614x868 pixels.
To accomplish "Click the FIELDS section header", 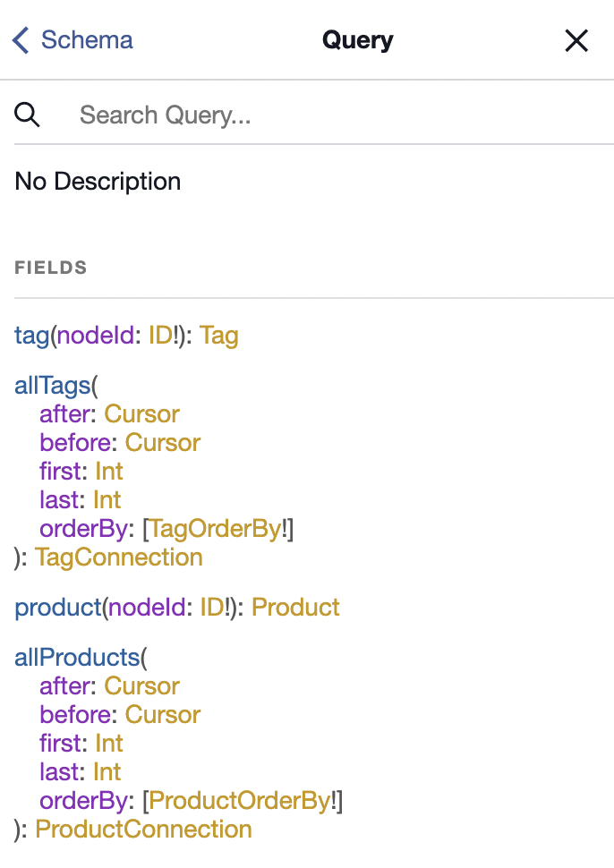I will coord(50,267).
